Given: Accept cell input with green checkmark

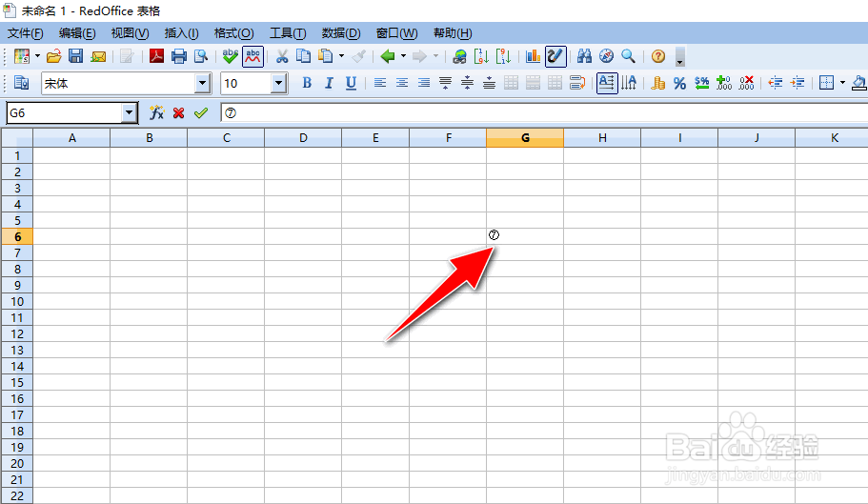Looking at the screenshot, I should tap(200, 112).
